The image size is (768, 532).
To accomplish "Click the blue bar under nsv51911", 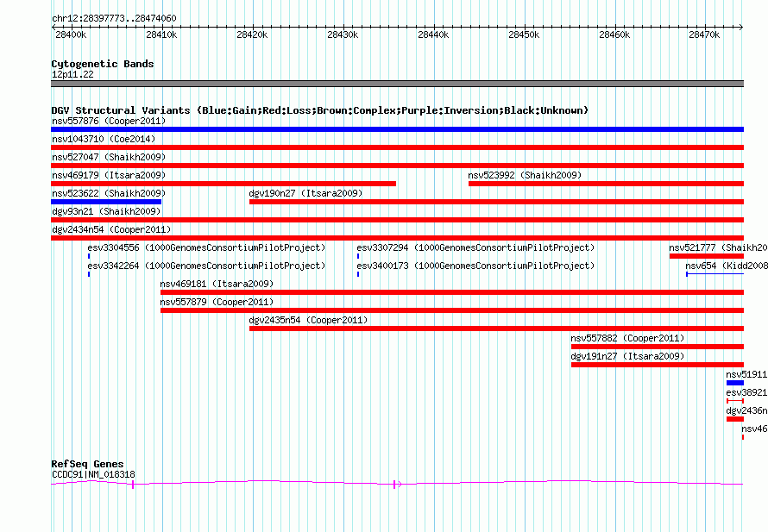I will [x=735, y=383].
